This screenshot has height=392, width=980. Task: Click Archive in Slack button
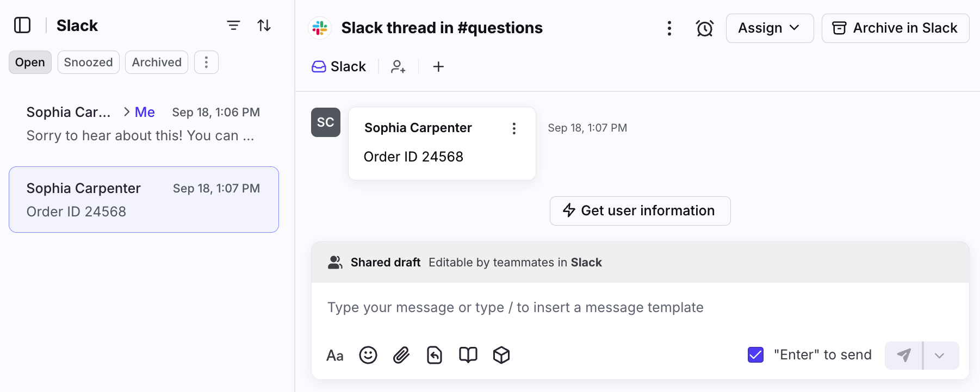(895, 28)
